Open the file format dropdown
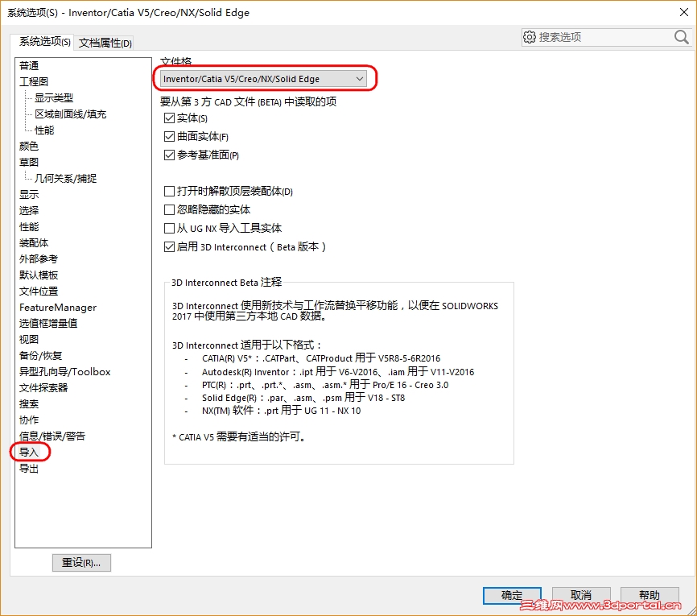The width and height of the screenshot is (697, 616). click(x=264, y=79)
